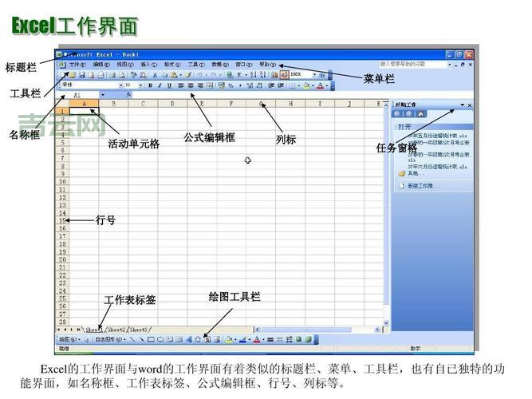
Task: Click the horizontal scrollbar right arrow
Action: coord(377,330)
